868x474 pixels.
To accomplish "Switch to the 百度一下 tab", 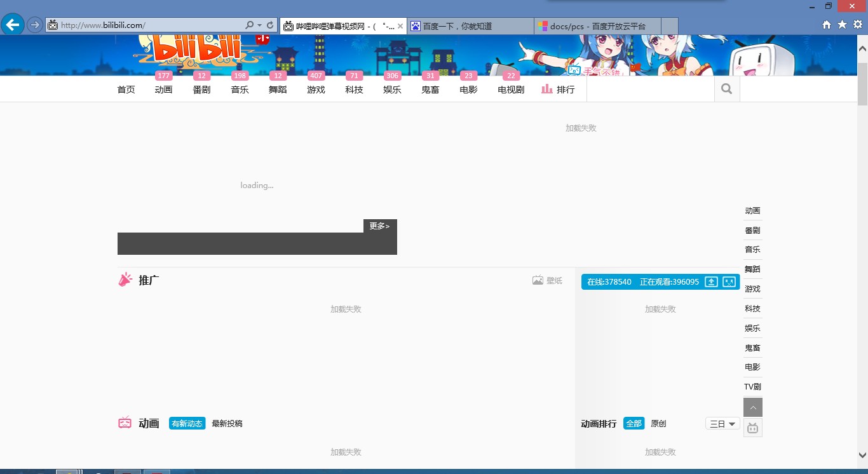I will tap(470, 26).
